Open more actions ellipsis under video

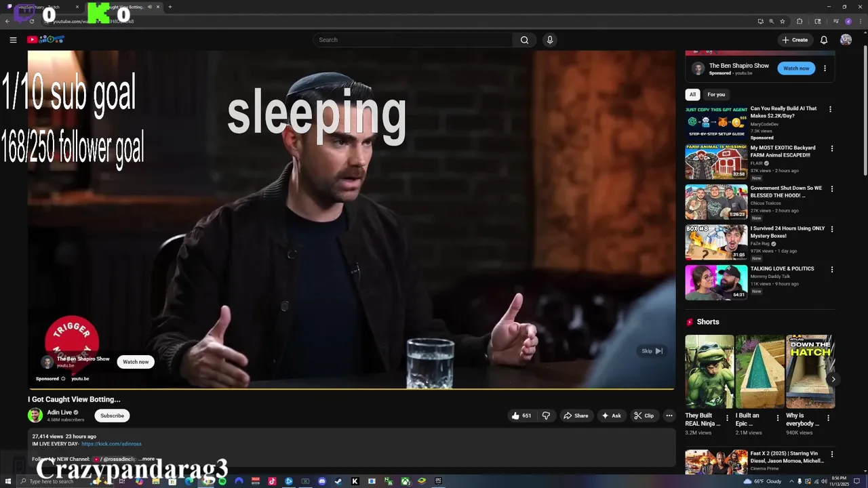pos(669,415)
